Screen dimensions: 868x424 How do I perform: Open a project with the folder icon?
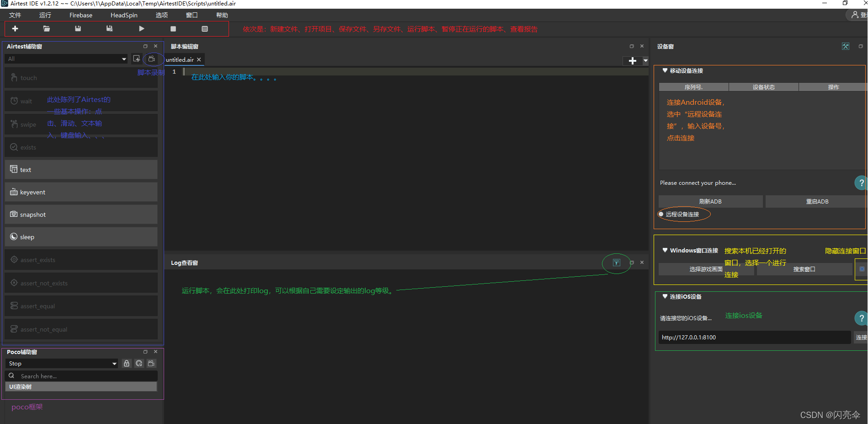pyautogui.click(x=47, y=28)
